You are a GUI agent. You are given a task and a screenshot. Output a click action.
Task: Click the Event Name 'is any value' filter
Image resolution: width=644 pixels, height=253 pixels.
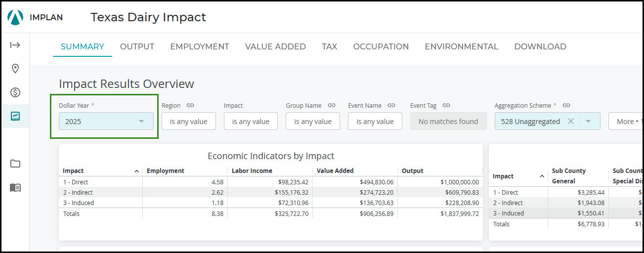coord(375,121)
